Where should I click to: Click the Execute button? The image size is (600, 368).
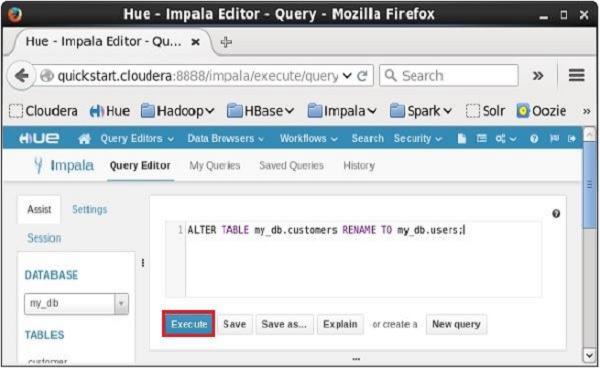pos(189,324)
